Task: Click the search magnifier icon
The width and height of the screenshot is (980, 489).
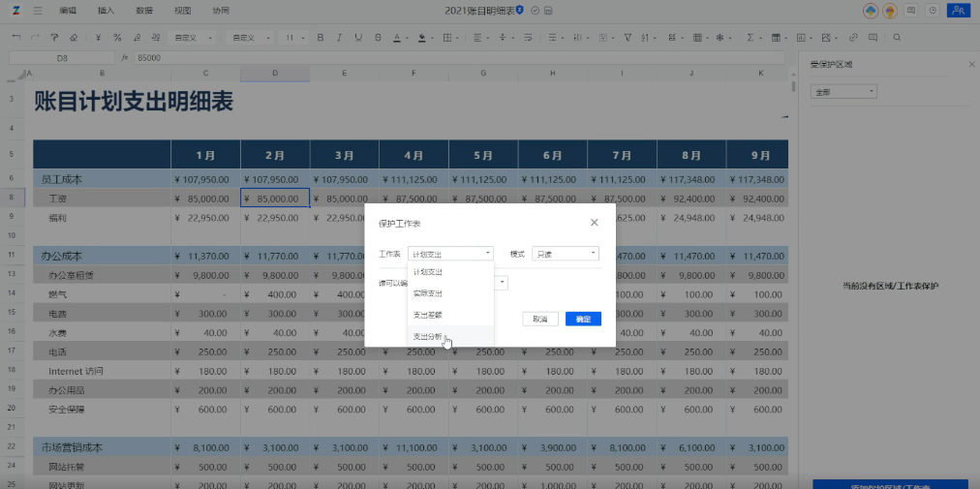Action: 897,38
